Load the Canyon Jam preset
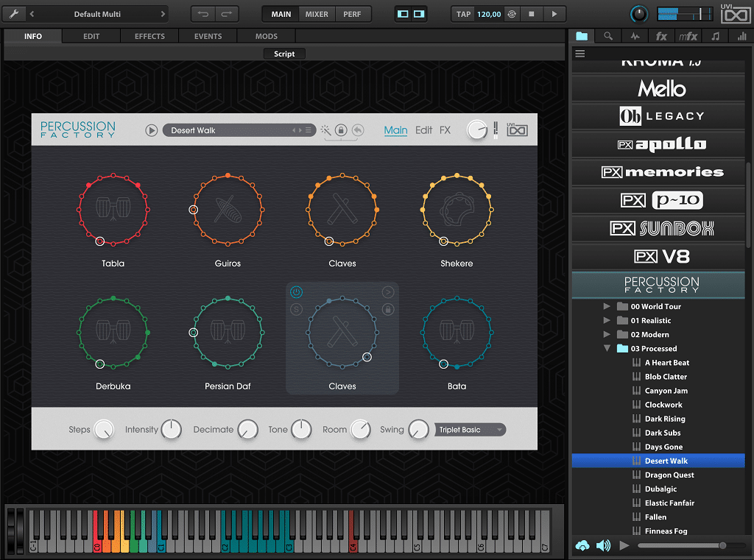 click(666, 391)
